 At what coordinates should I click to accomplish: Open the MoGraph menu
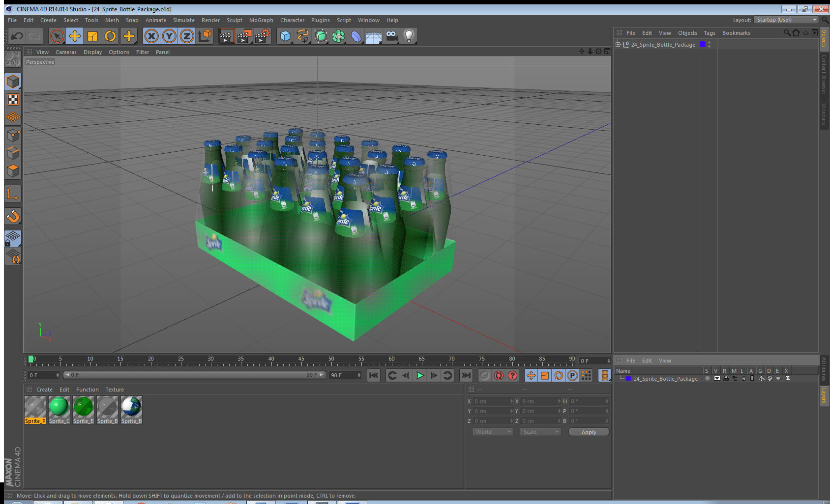coord(261,20)
